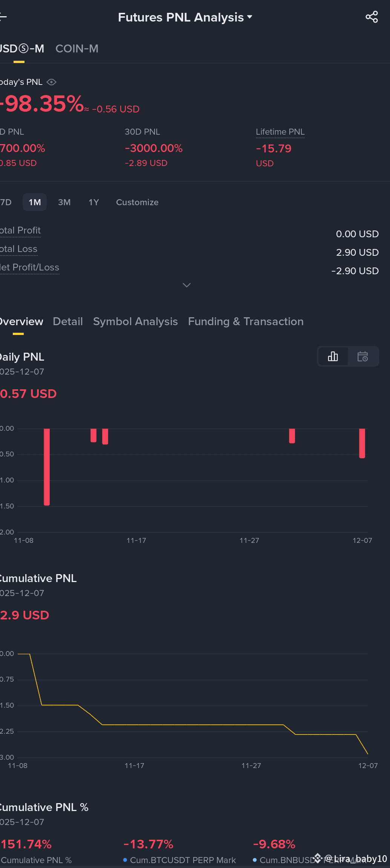Screen dimensions: 390x868
Task: Tap the tallest red bar in Daily PNL
Action: (47, 467)
